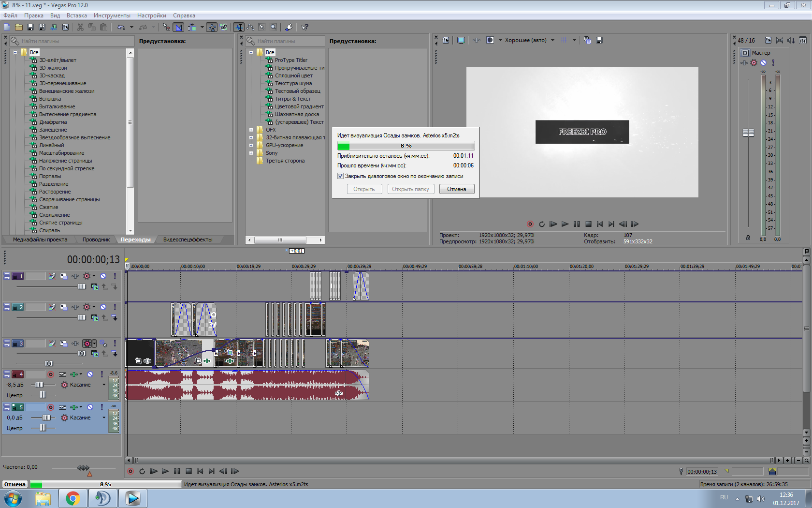Click the Undo arrow toolbar icon
812x508 pixels.
tap(121, 27)
